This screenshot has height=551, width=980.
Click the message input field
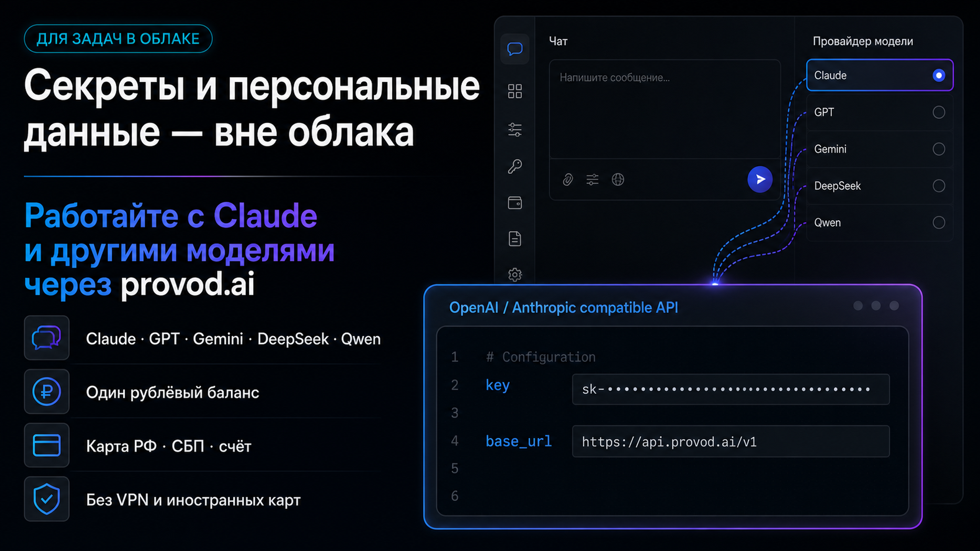pyautogui.click(x=665, y=109)
